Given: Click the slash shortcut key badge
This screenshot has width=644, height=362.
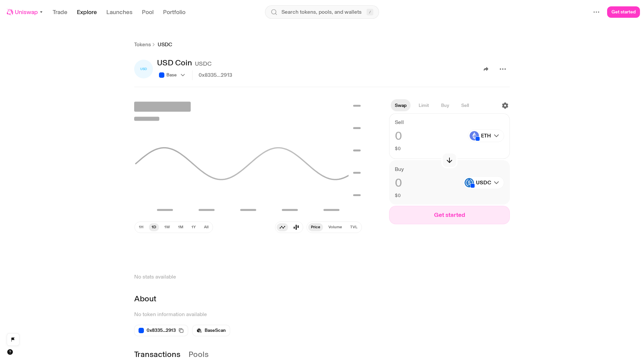Looking at the screenshot, I should [x=370, y=12].
